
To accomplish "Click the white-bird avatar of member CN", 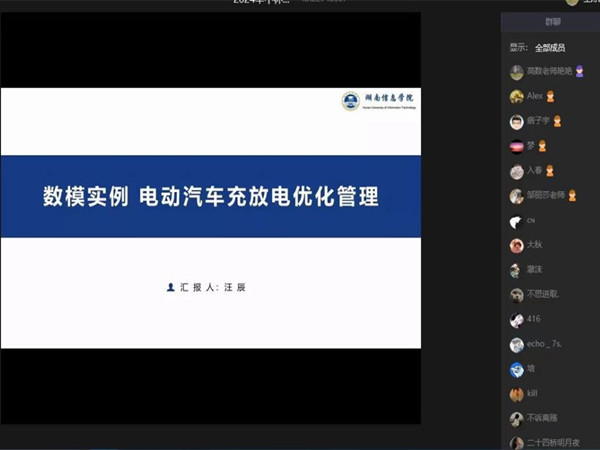I will [517, 221].
